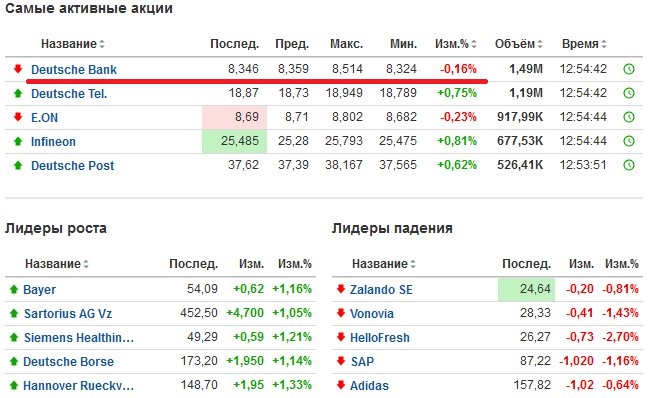Open the HelloFresh stock page
Viewport: 650px width, 398px height.
(380, 337)
